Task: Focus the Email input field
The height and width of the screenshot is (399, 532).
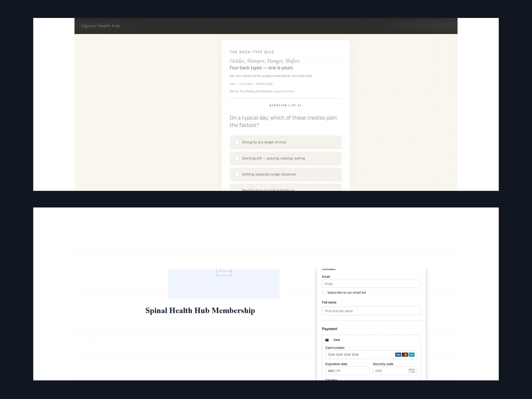Action: (x=371, y=284)
